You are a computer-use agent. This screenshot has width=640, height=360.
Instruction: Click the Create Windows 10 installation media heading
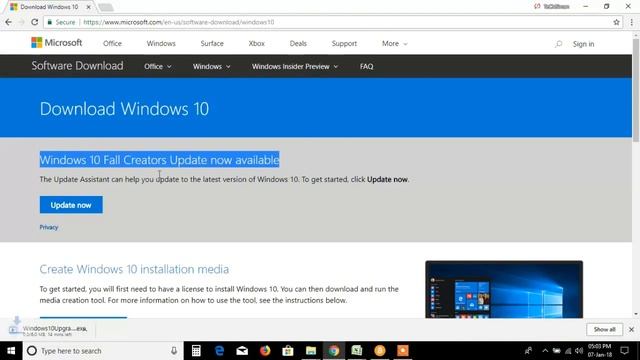coord(134,269)
